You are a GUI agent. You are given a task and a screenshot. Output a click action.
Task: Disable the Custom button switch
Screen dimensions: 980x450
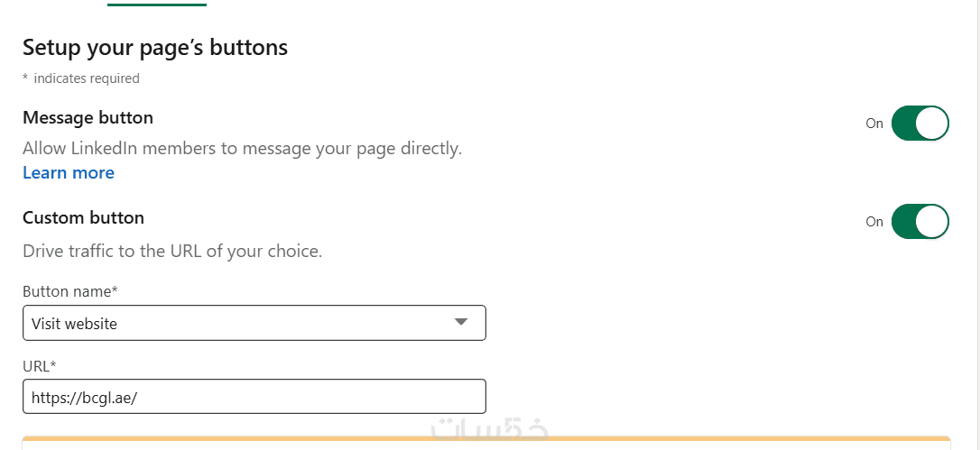click(920, 221)
